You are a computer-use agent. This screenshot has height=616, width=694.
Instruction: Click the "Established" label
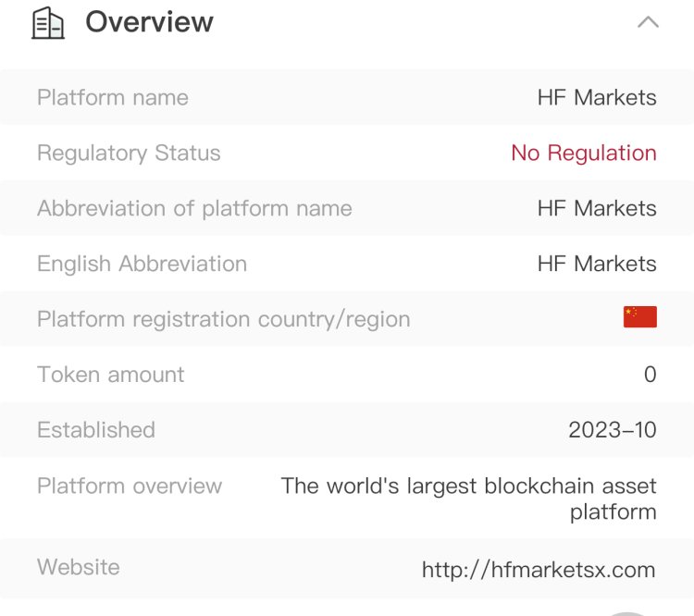96,430
